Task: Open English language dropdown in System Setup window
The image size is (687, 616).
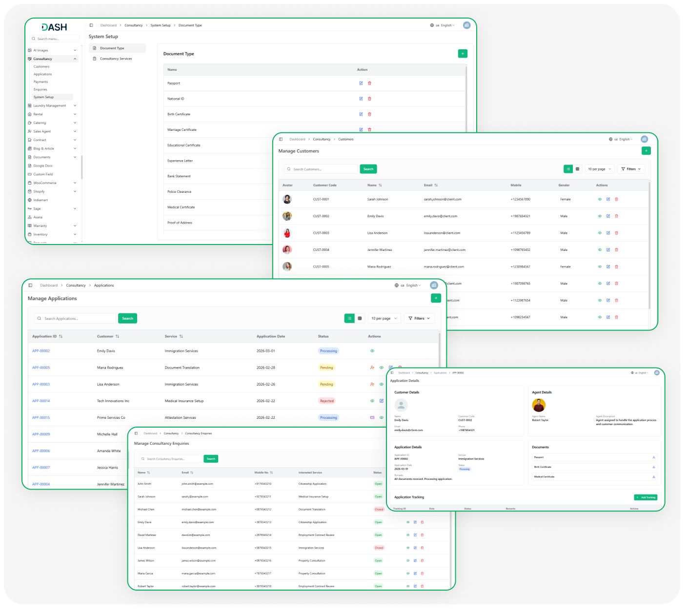Action: pos(443,25)
